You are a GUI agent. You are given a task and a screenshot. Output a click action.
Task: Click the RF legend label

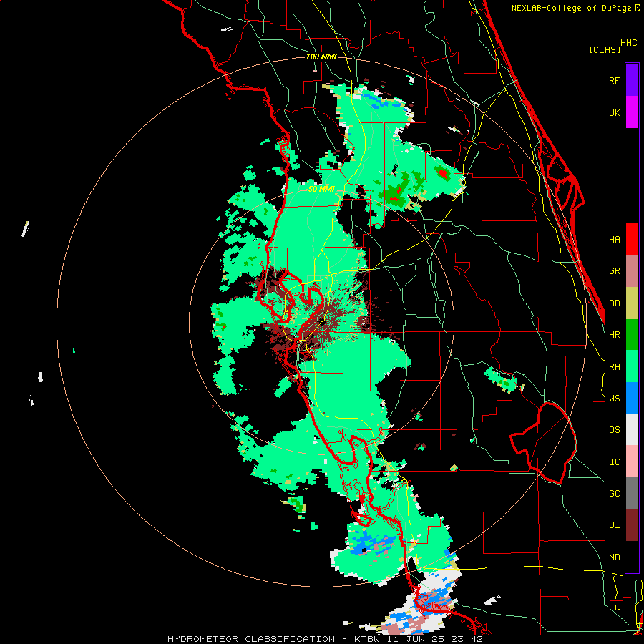(x=614, y=80)
